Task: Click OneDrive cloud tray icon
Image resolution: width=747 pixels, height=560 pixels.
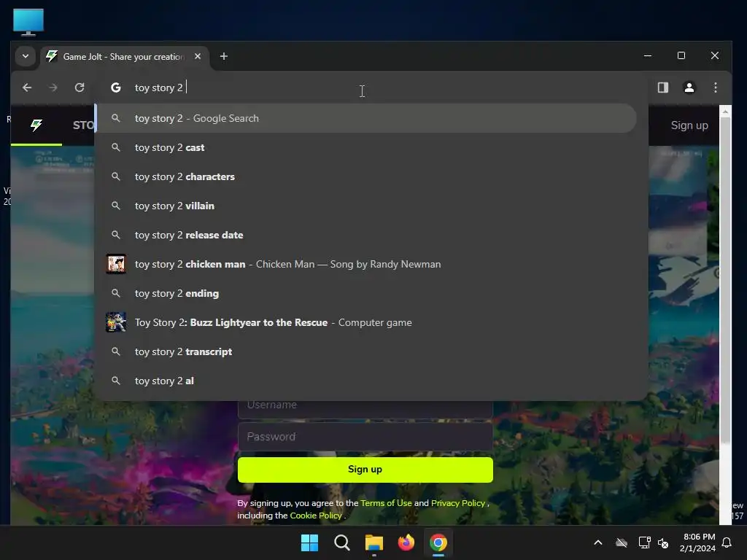Action: click(x=622, y=542)
